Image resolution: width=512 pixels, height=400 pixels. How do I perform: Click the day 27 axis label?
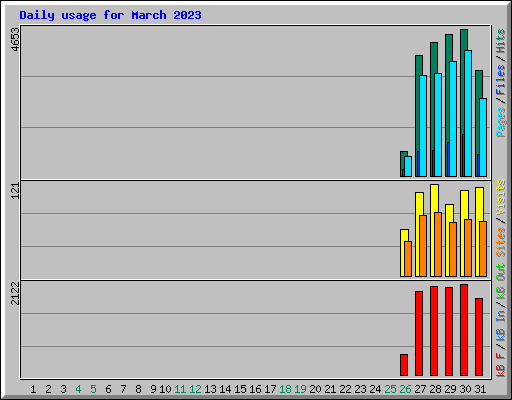pyautogui.click(x=420, y=389)
